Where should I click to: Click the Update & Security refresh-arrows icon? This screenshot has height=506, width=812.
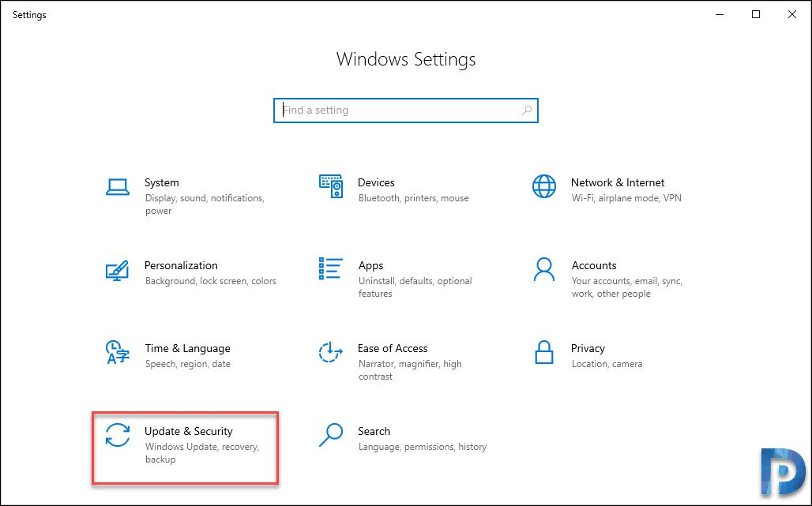click(x=118, y=435)
